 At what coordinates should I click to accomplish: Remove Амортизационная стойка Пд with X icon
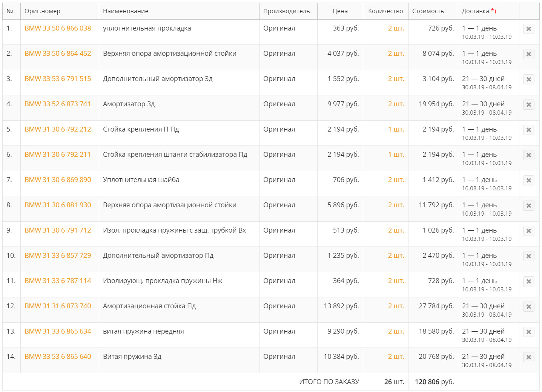point(528,307)
